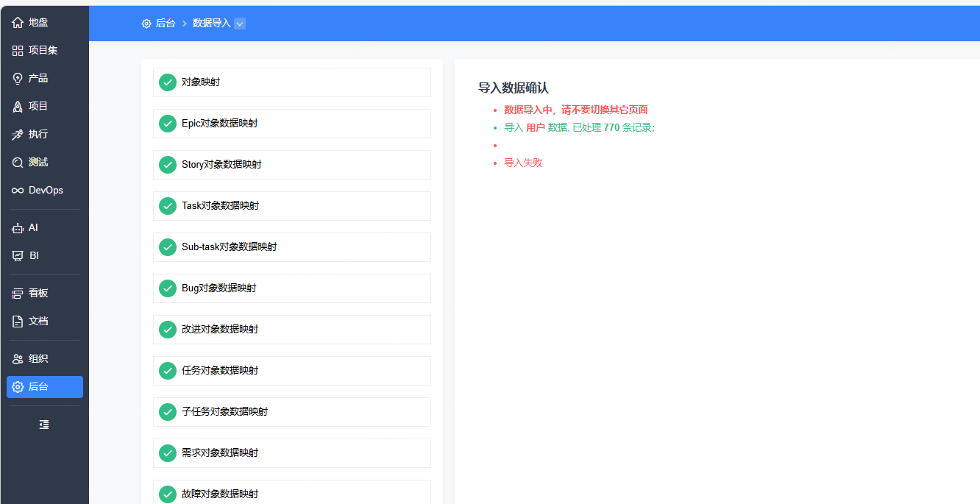Viewport: 980px width, 504px height.
Task: Click the DevOps infinity icon
Action: [x=18, y=191]
